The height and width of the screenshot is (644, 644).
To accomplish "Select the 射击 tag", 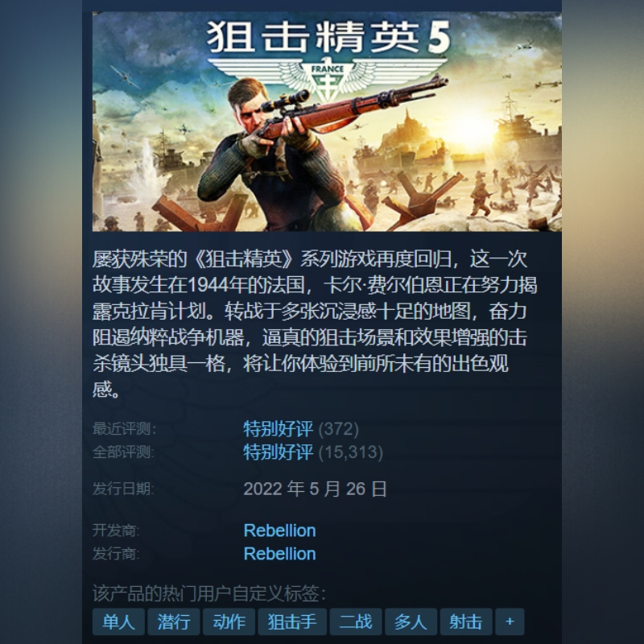I will point(466,621).
